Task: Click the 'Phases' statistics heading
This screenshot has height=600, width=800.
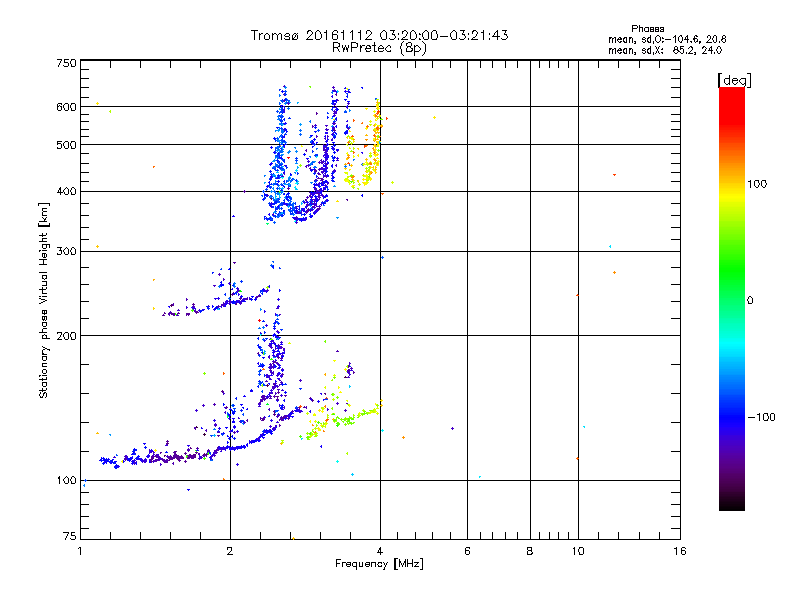Action: (647, 29)
